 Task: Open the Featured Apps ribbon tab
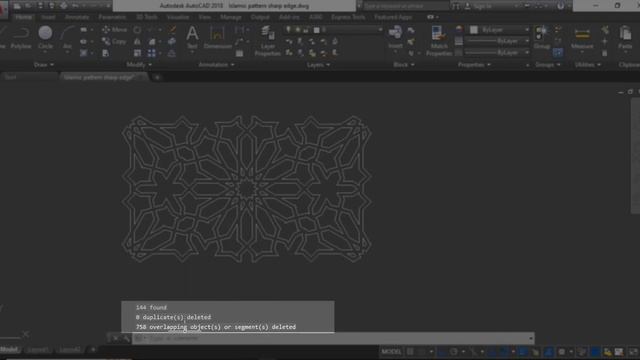click(393, 17)
